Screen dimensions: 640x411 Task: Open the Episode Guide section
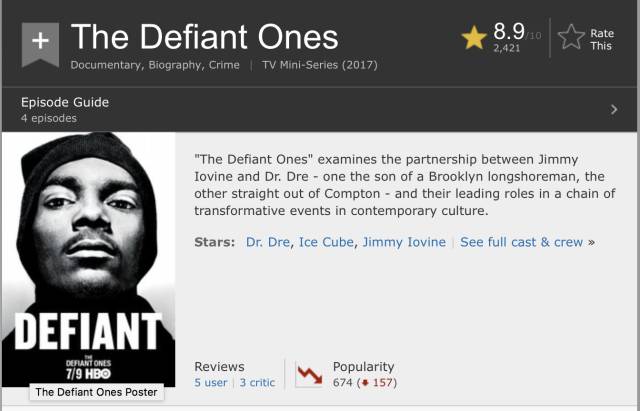click(x=65, y=102)
